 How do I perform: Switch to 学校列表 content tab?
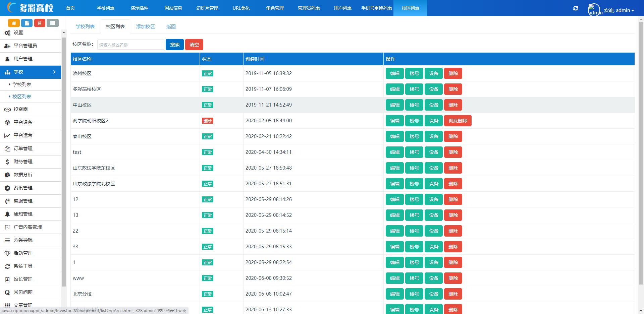click(85, 26)
